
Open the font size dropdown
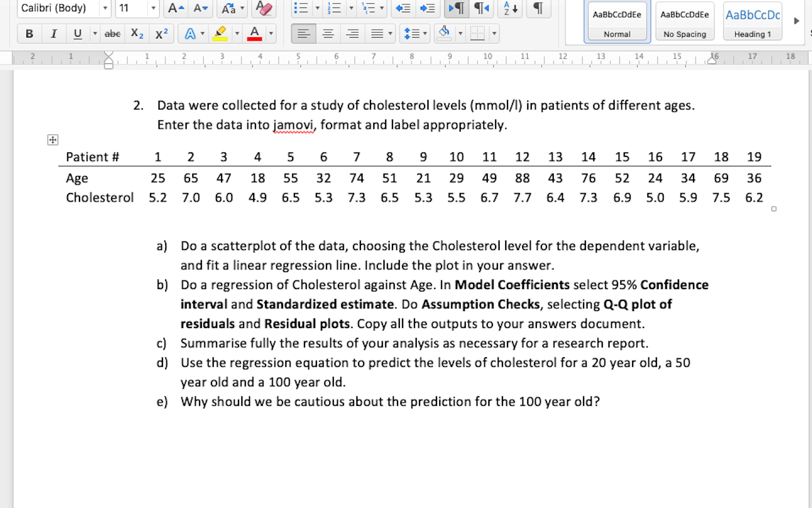(153, 8)
